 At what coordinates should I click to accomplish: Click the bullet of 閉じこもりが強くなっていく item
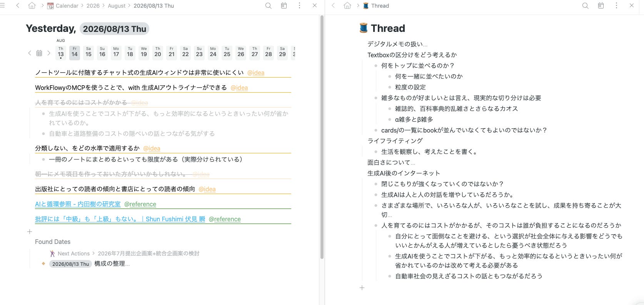[376, 184]
